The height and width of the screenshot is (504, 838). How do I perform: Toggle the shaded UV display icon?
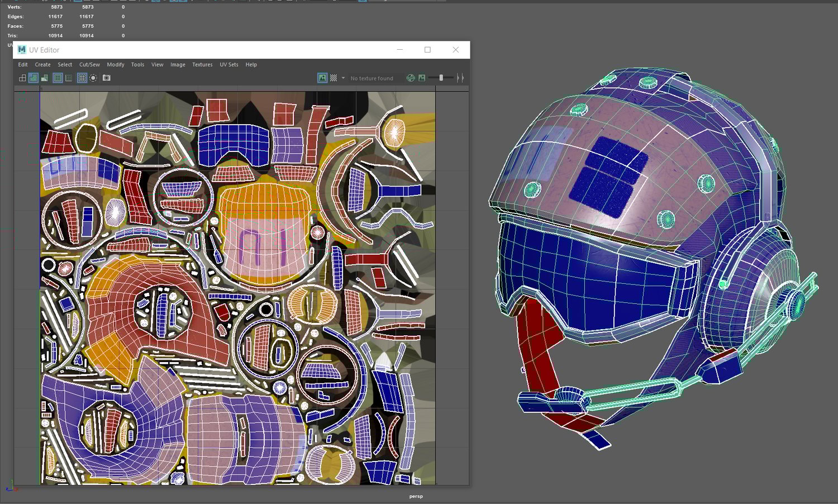(34, 78)
